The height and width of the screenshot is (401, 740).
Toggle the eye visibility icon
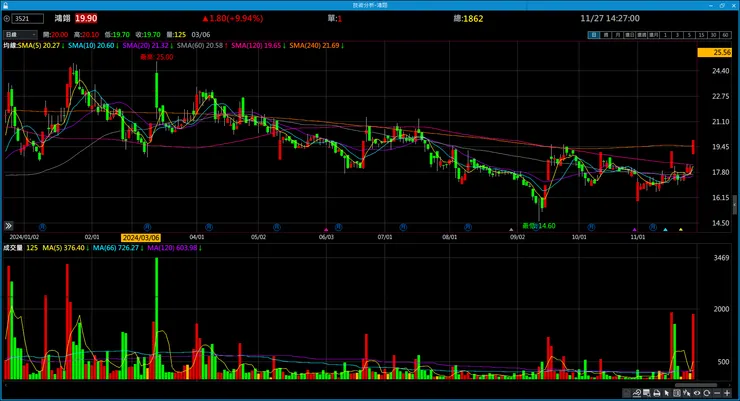pyautogui.click(x=697, y=393)
